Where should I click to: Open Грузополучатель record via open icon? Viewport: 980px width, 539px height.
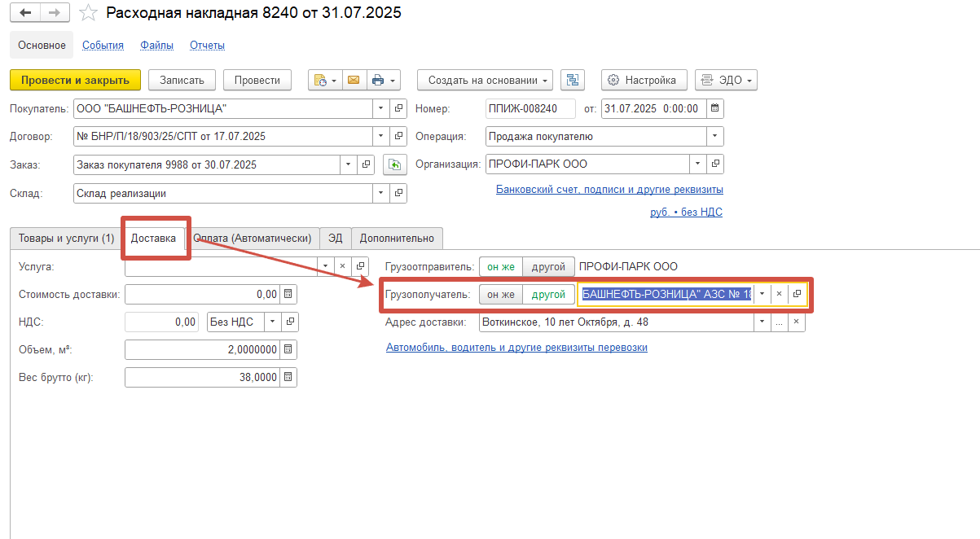[797, 294]
